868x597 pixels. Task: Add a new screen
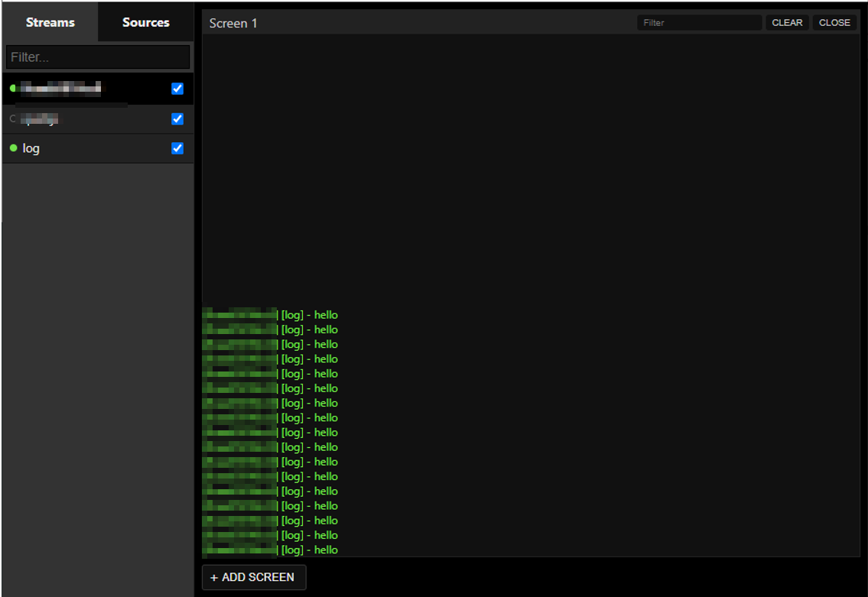point(254,577)
